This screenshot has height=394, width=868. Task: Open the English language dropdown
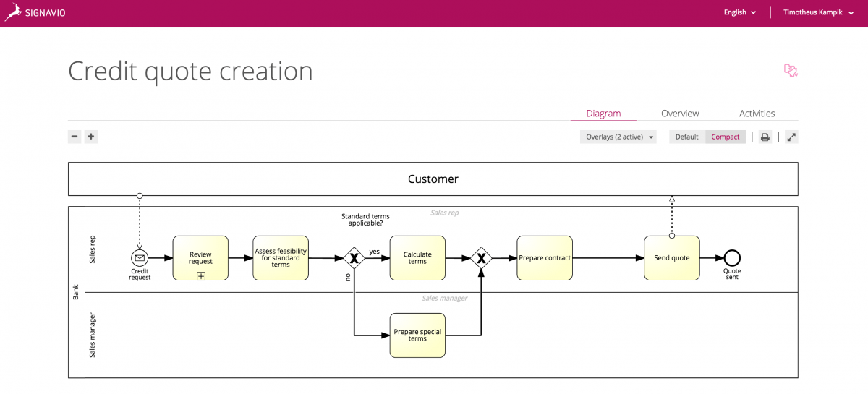(x=740, y=12)
